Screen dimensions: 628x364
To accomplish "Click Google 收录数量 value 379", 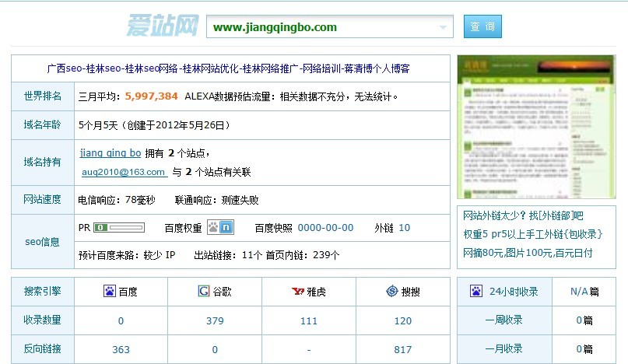I will click(215, 320).
